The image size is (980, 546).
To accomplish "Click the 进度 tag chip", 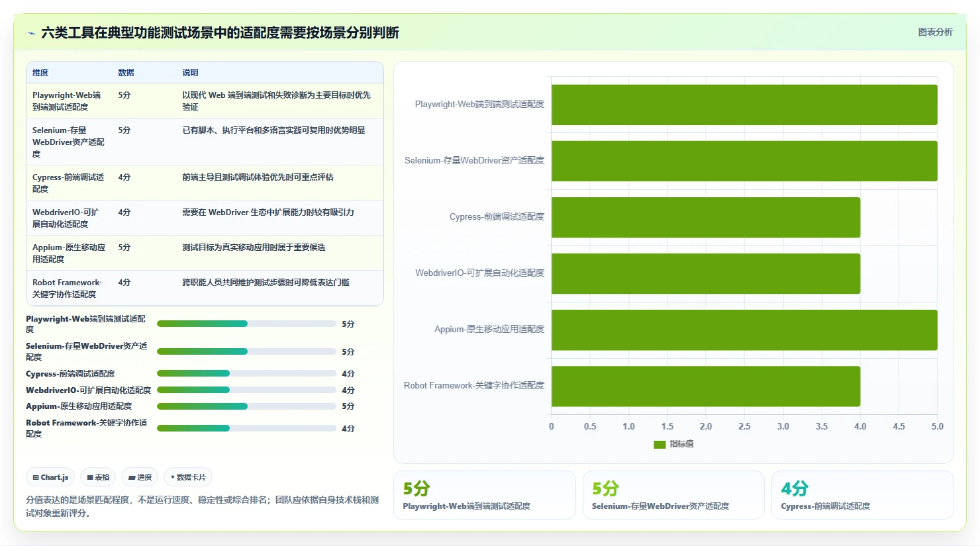I will tap(140, 477).
